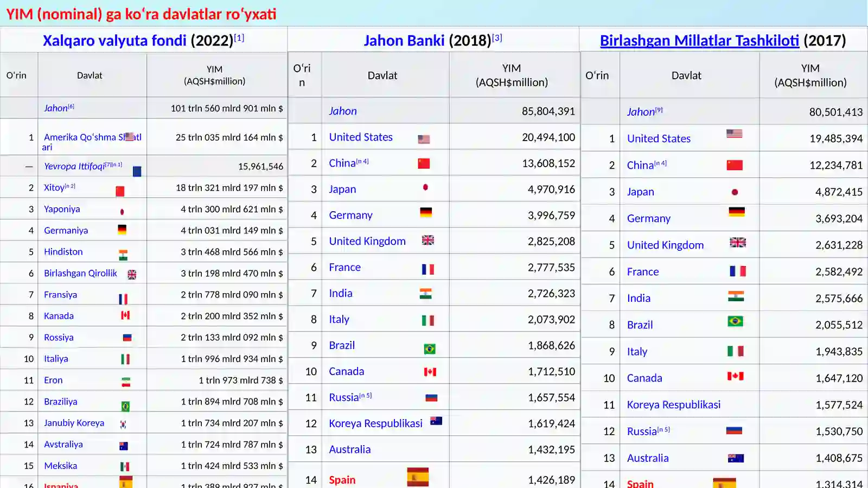This screenshot has width=868, height=488.
Task: Open the Birlashgan Qirollik link
Action: pos(80,273)
